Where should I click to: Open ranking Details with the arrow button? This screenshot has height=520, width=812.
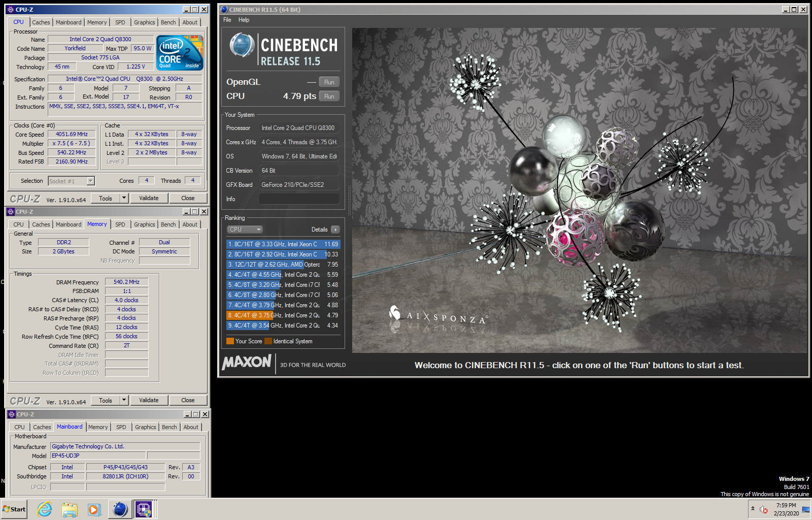click(335, 230)
